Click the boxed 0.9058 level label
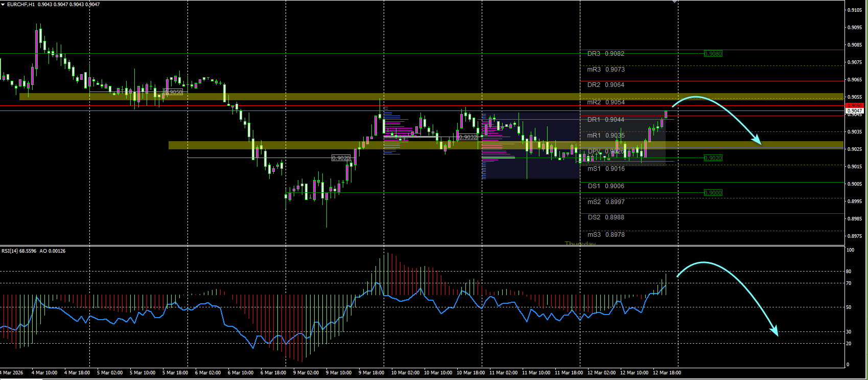This screenshot has width=868, height=380. [x=174, y=92]
